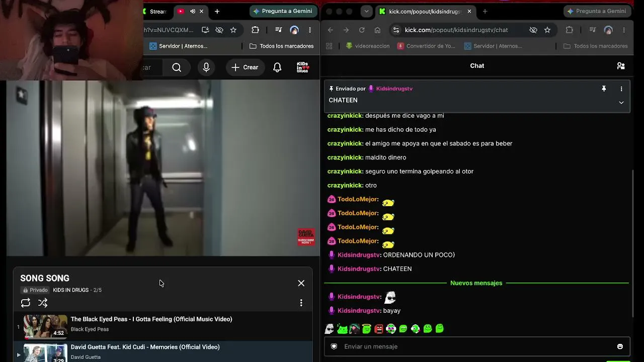This screenshot has height=362, width=644.
Task: Close the SONG SONG playlist panel
Action: click(301, 283)
